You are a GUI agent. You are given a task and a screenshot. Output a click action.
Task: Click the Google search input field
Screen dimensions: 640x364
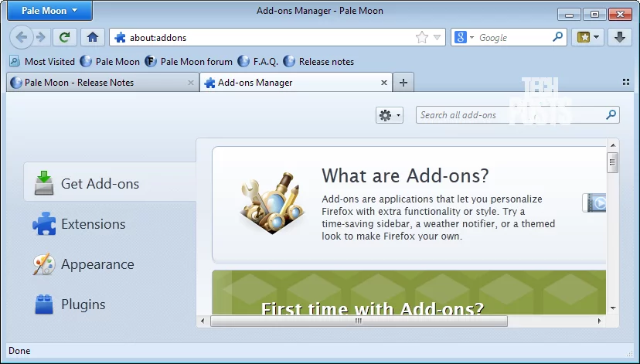click(x=513, y=38)
